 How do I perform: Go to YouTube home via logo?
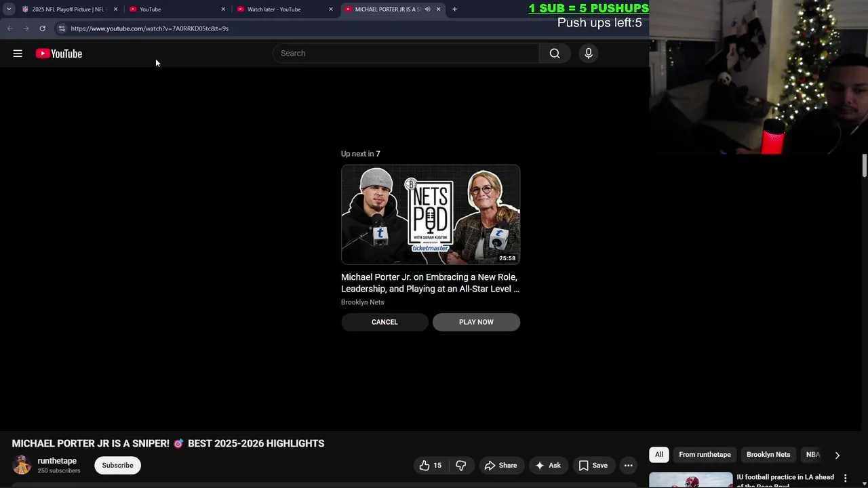coord(59,54)
